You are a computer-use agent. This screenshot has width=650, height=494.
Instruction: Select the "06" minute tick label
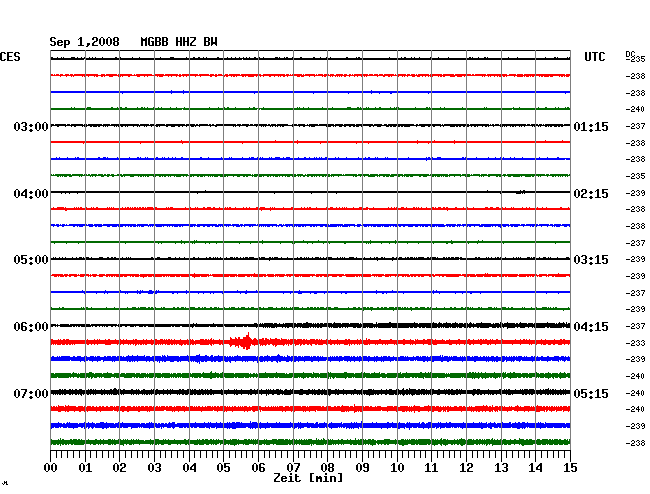258,468
